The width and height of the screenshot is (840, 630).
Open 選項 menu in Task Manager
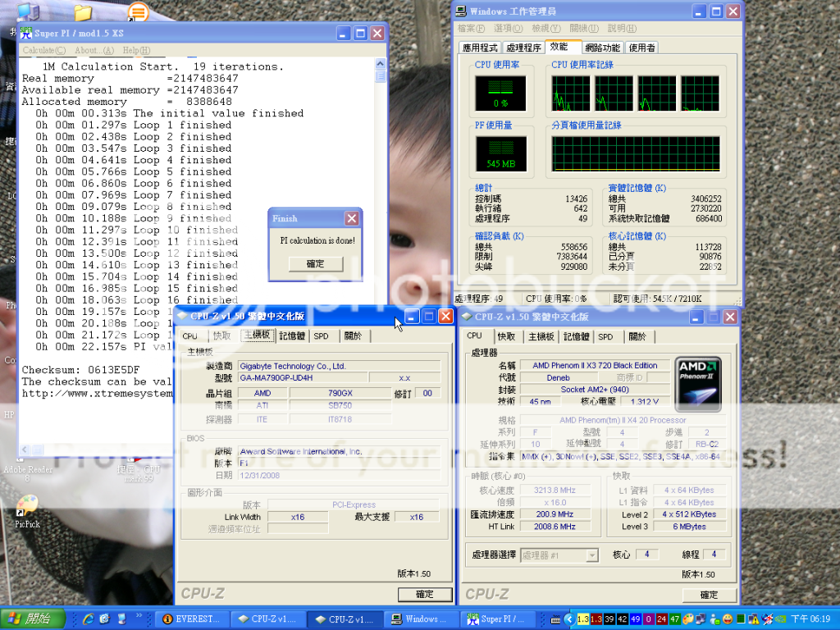click(x=509, y=29)
